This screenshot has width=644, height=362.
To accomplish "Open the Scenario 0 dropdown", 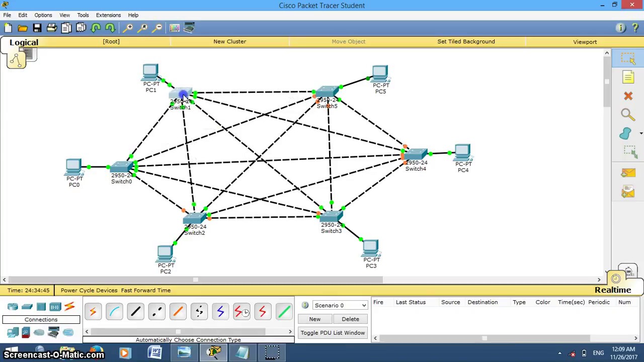I will click(x=340, y=305).
